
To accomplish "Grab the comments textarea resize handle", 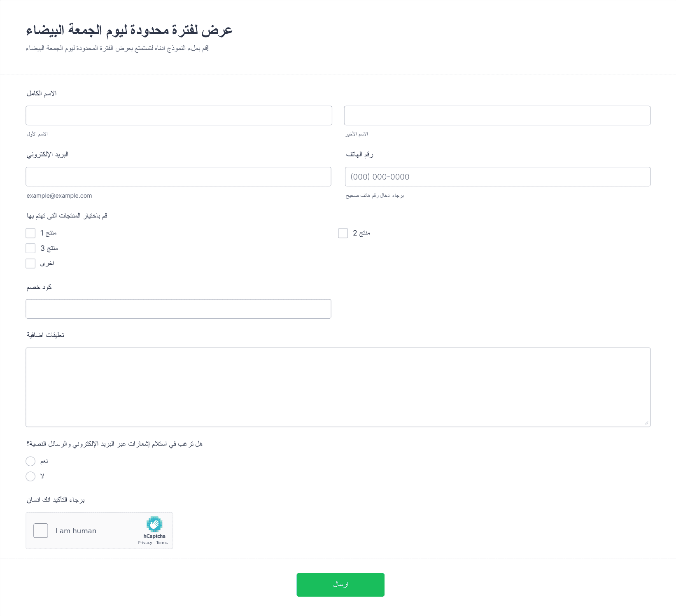I will [646, 423].
